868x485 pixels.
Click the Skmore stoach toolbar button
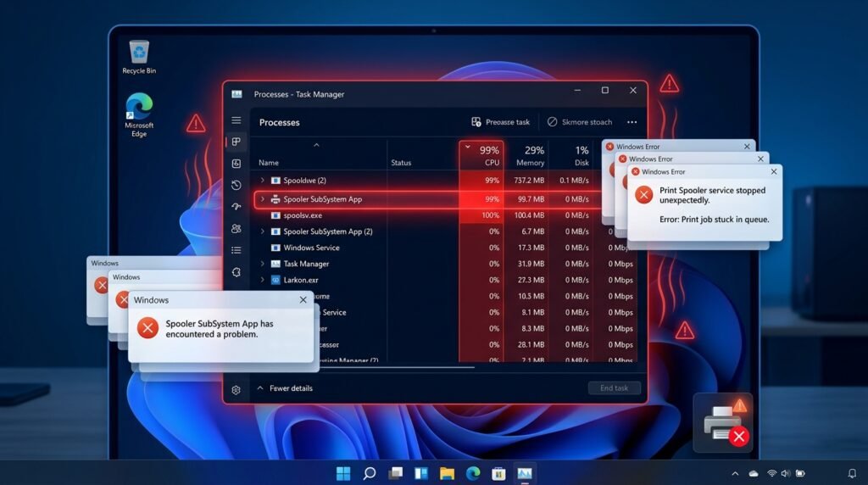pyautogui.click(x=580, y=122)
